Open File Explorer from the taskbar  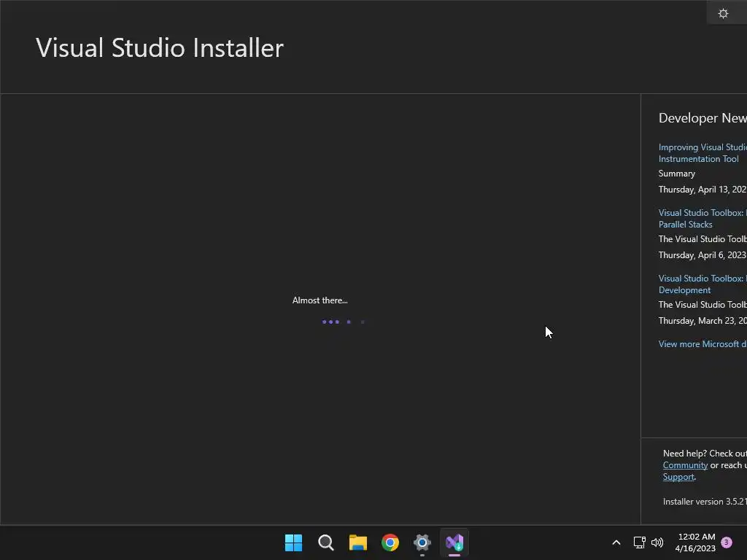coord(357,542)
